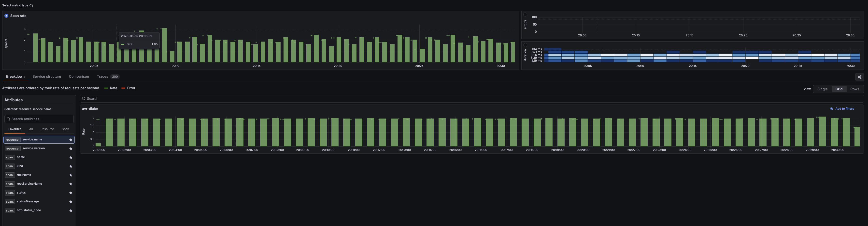Toggle the star icon for http.status_code
Viewport: 868px width, 226px height.
tap(71, 211)
